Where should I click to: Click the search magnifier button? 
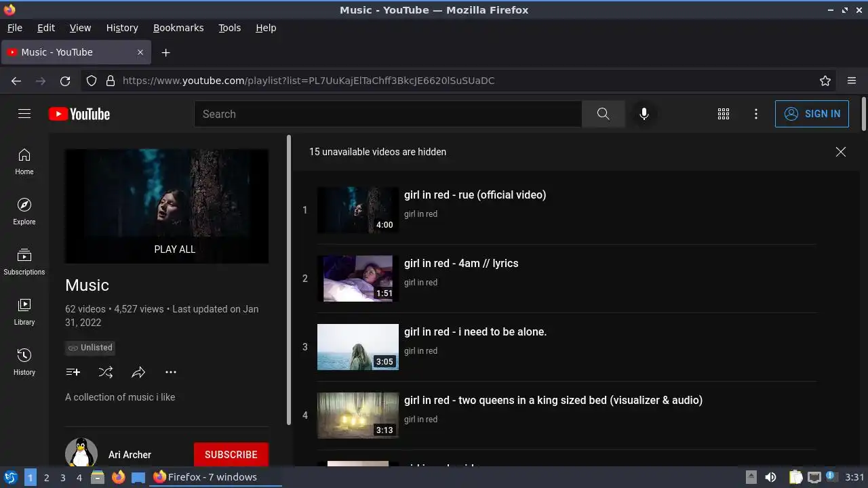click(603, 114)
